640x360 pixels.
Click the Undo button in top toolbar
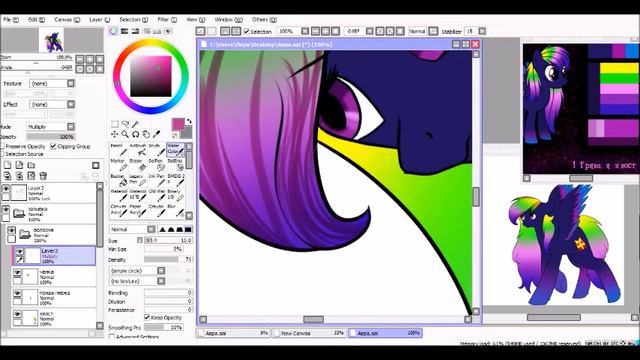coord(200,31)
